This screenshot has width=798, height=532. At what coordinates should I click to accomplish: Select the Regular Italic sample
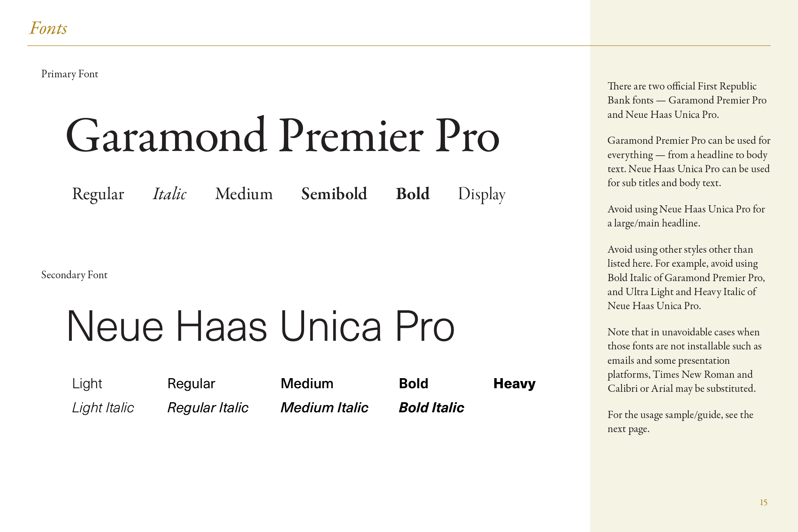[x=208, y=408]
